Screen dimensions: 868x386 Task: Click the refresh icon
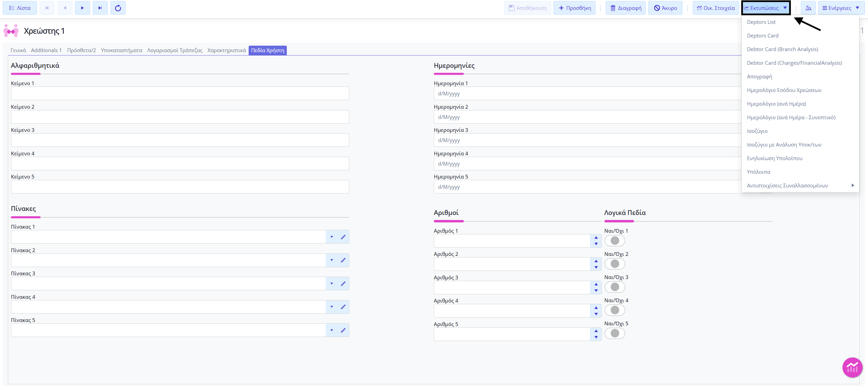118,8
